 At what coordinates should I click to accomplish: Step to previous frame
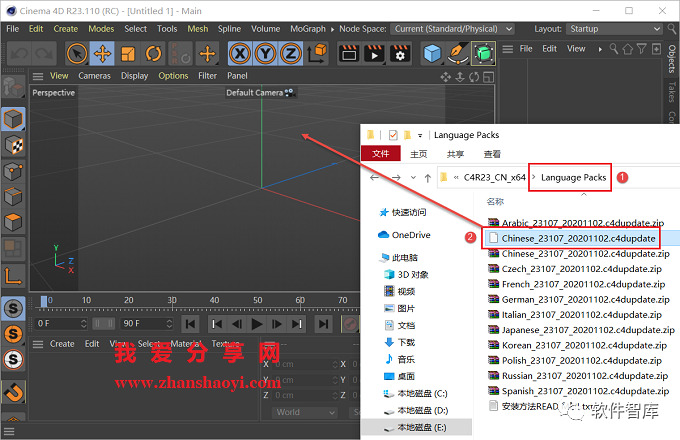237,324
